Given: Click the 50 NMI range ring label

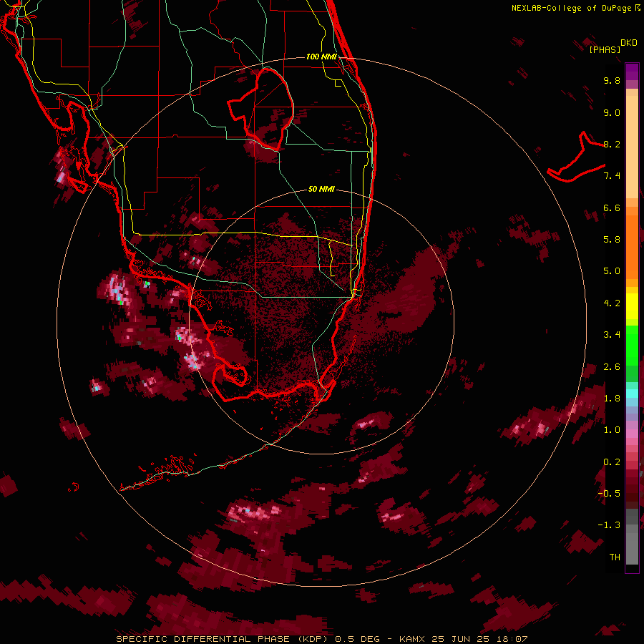Looking at the screenshot, I should tap(321, 189).
